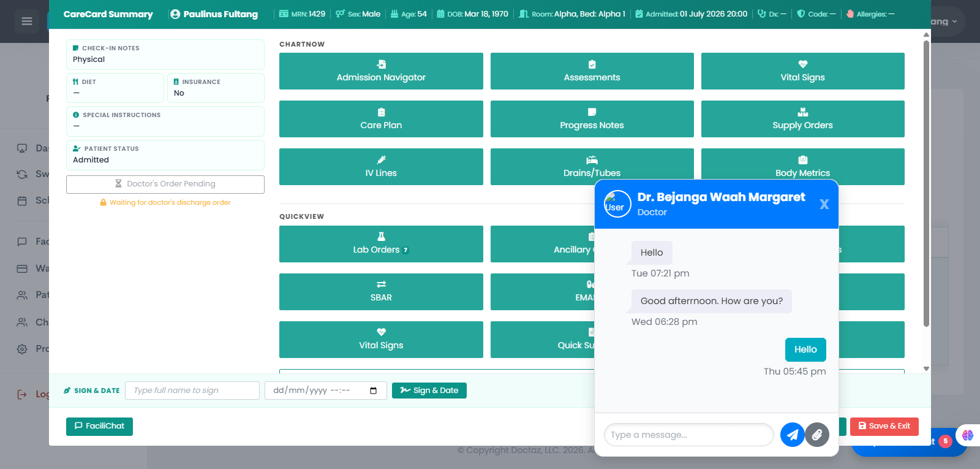
Task: Click the sidebar calendar icon
Action: 22,200
